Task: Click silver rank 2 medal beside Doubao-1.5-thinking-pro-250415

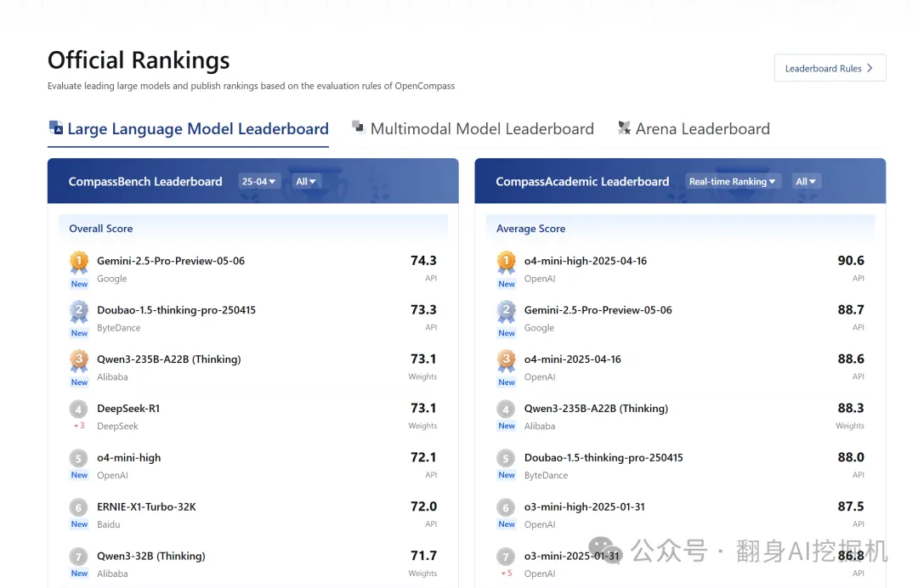Action: [x=79, y=311]
